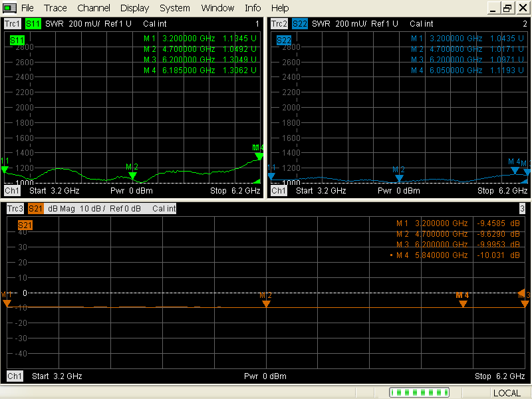Select the S21 trace label
Screen dimensions: 532x399
pyautogui.click(x=36, y=208)
